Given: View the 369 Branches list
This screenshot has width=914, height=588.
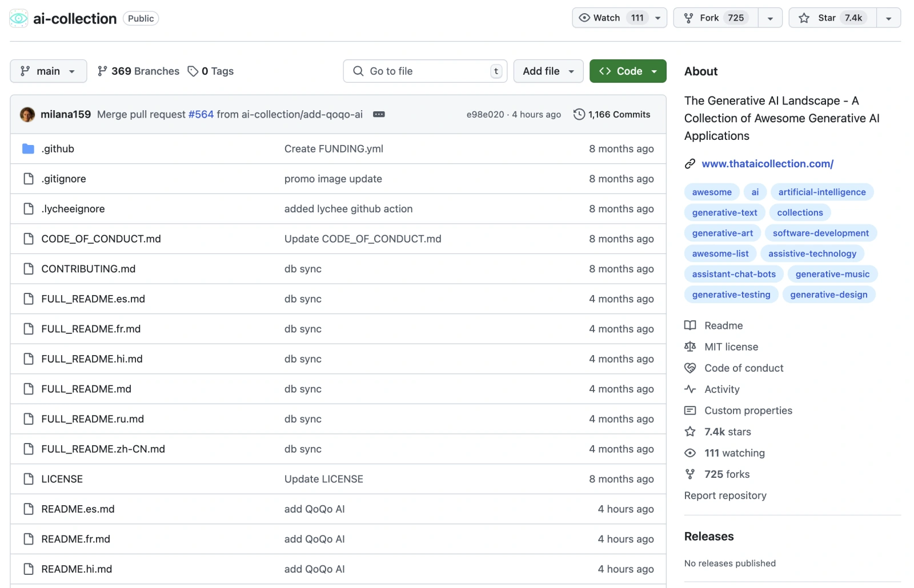Looking at the screenshot, I should pos(138,71).
